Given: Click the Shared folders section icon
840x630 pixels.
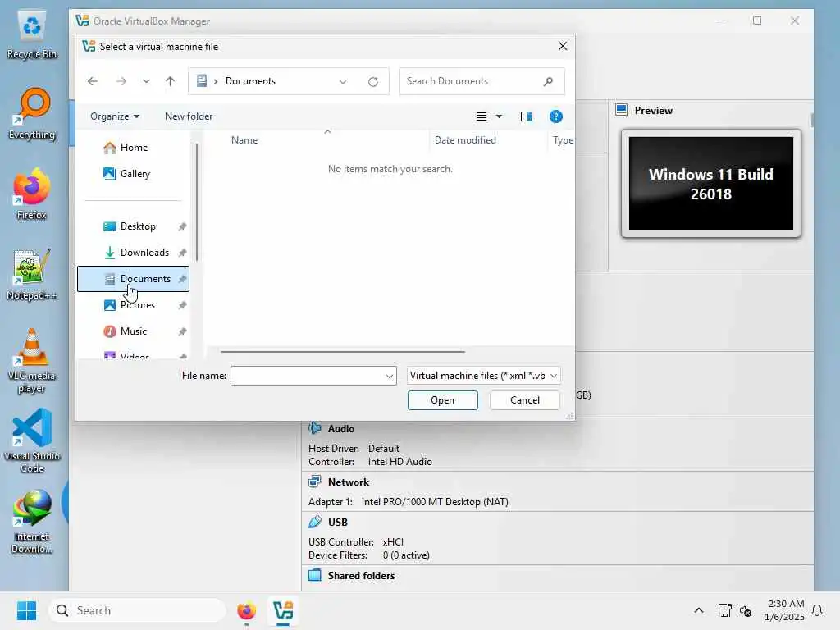Looking at the screenshot, I should click(x=315, y=575).
